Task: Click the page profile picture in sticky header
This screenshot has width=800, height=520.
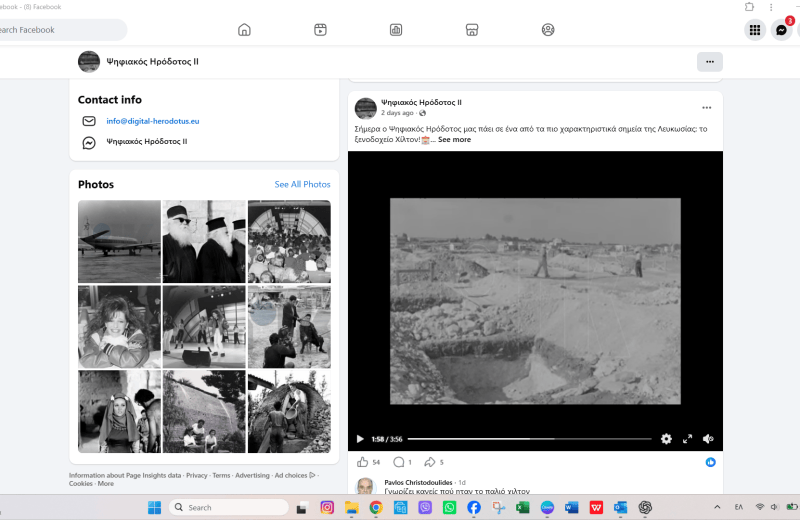Action: pyautogui.click(x=89, y=62)
